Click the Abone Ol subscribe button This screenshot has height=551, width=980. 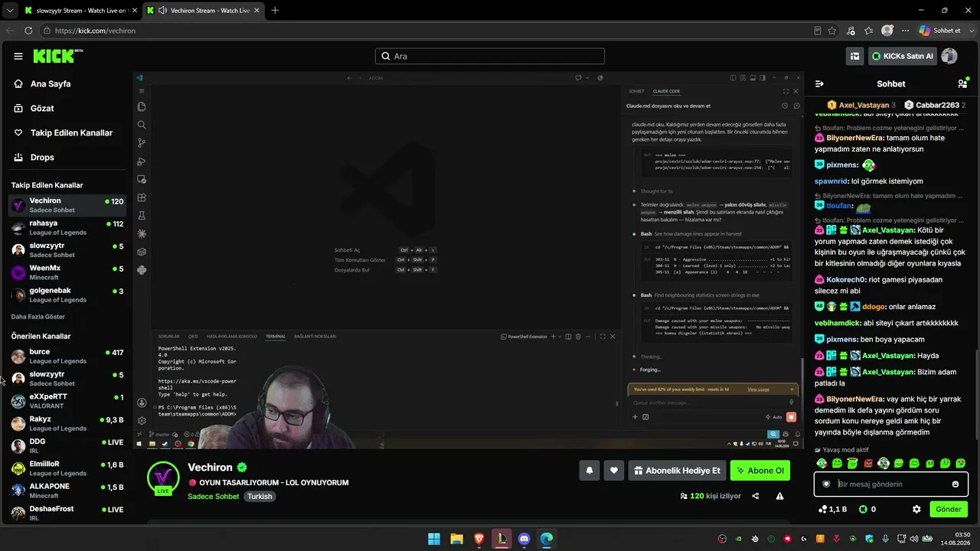(760, 471)
